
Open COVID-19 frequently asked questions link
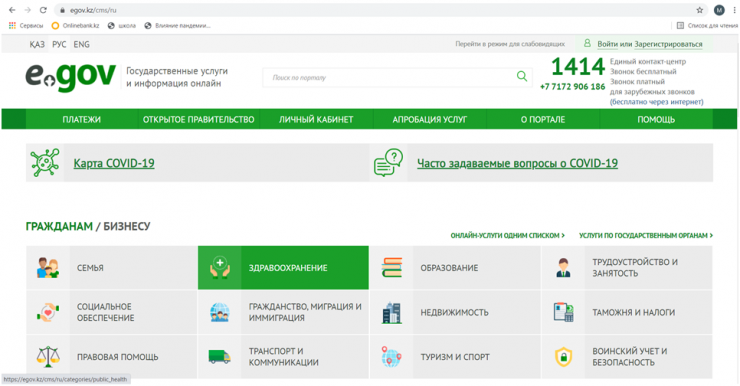[517, 163]
